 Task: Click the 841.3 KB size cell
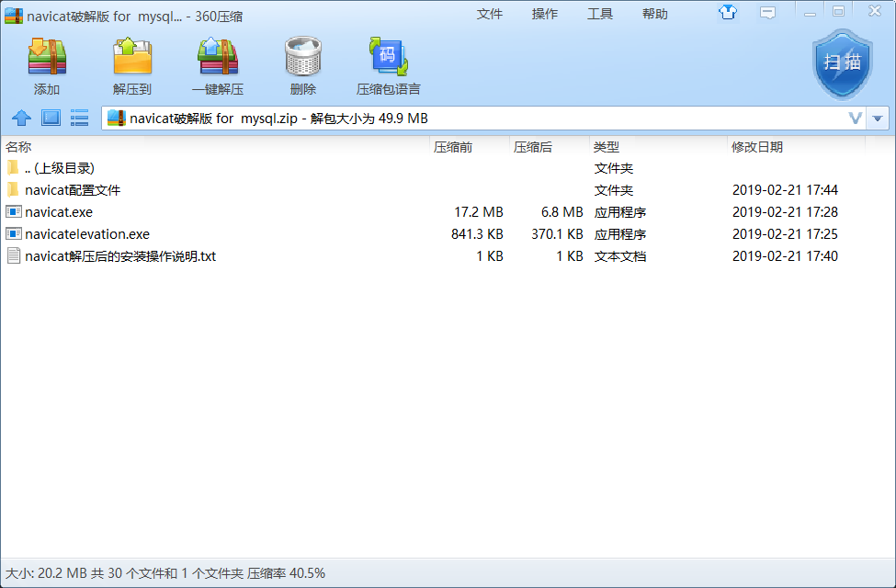pos(477,234)
